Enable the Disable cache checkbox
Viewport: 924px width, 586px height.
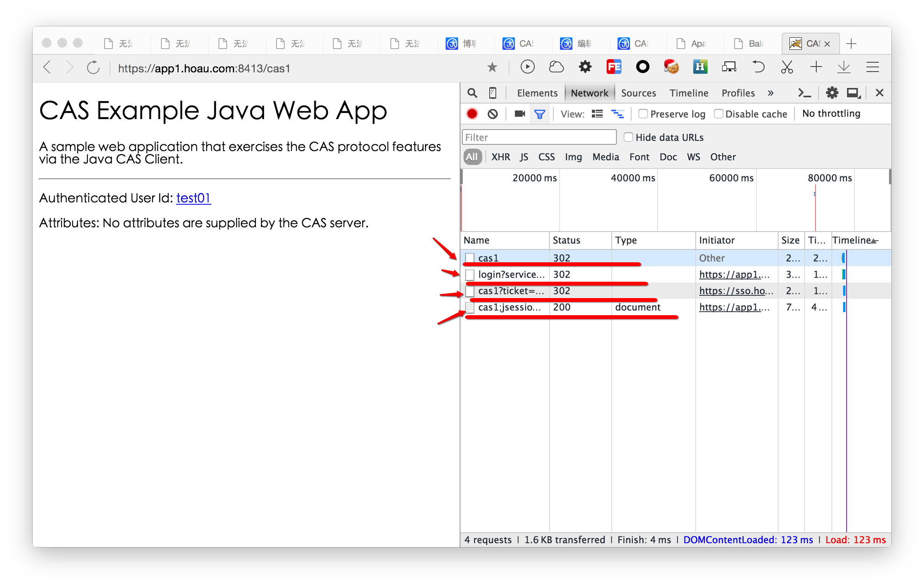coord(718,114)
